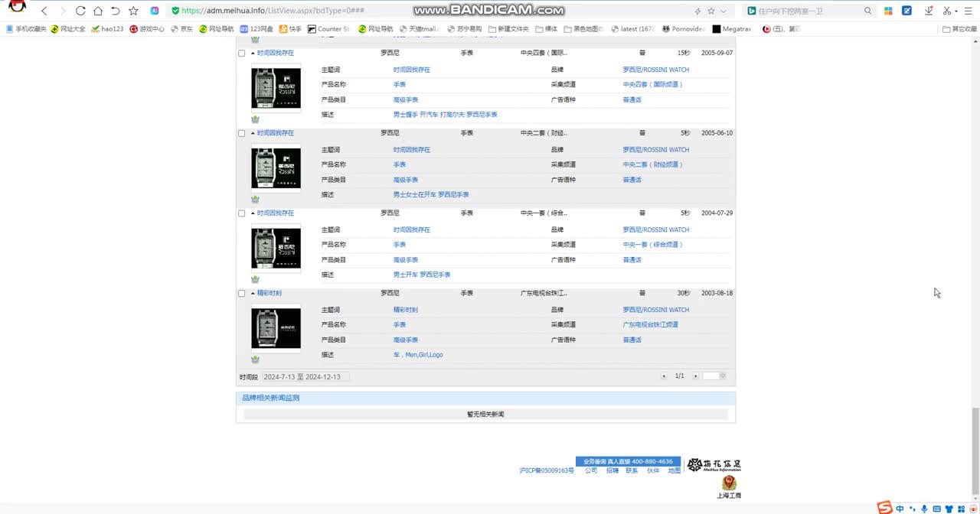
Task: Tick checkbox for the 2005-06-10 record
Action: click(x=242, y=133)
